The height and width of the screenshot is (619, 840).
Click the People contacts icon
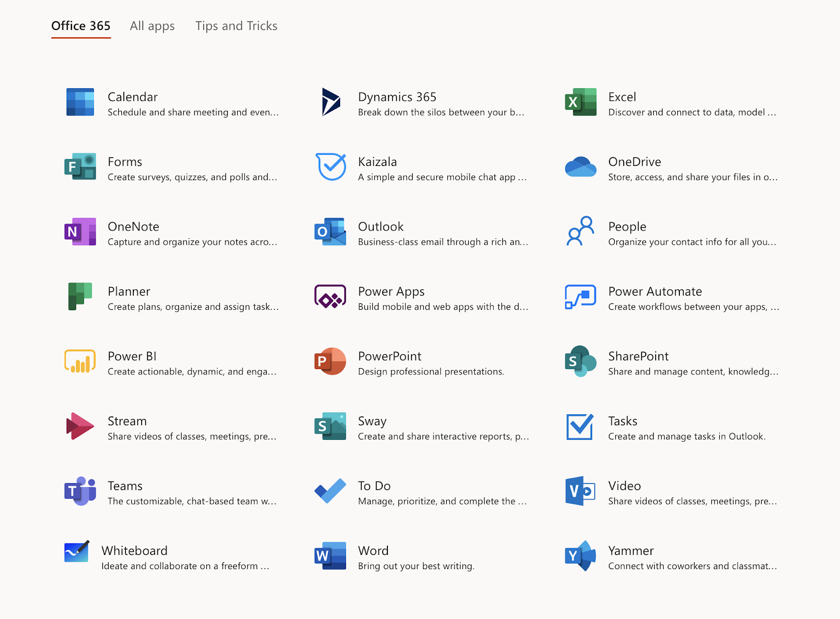tap(581, 231)
